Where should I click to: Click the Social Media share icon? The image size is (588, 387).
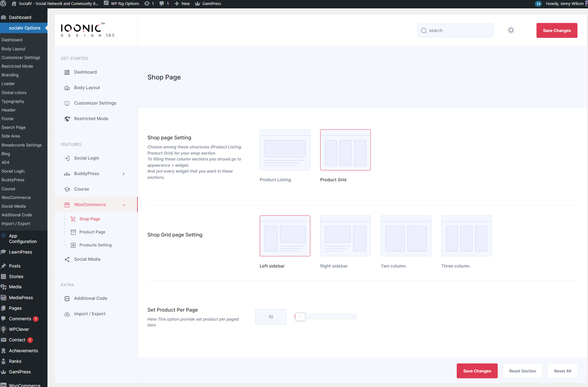click(67, 259)
